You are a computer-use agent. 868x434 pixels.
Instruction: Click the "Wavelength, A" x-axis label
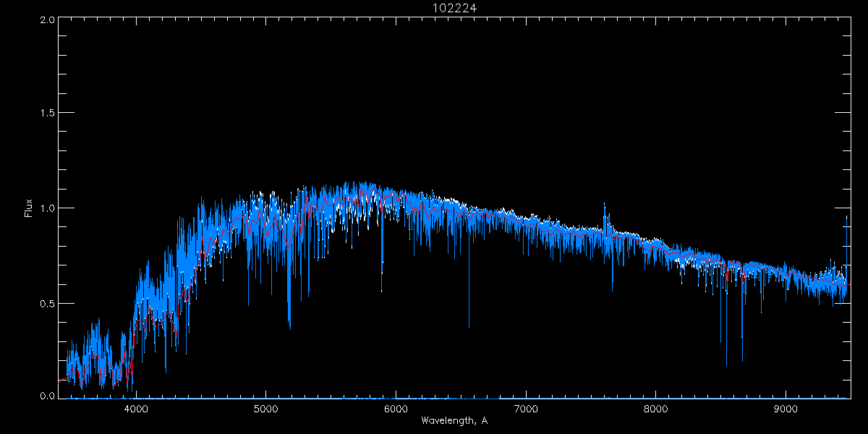click(454, 420)
